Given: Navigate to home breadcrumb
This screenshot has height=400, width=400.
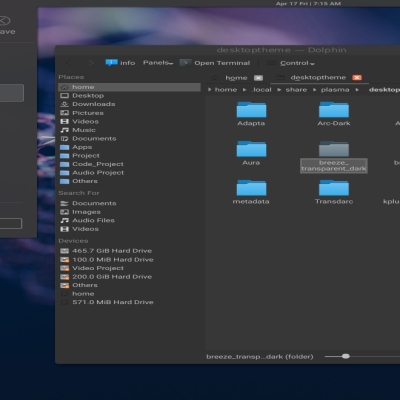Looking at the screenshot, I should coord(226,90).
